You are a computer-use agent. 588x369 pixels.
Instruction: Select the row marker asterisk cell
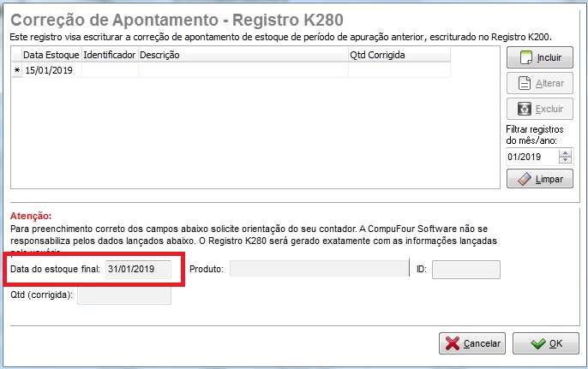pyautogui.click(x=17, y=70)
